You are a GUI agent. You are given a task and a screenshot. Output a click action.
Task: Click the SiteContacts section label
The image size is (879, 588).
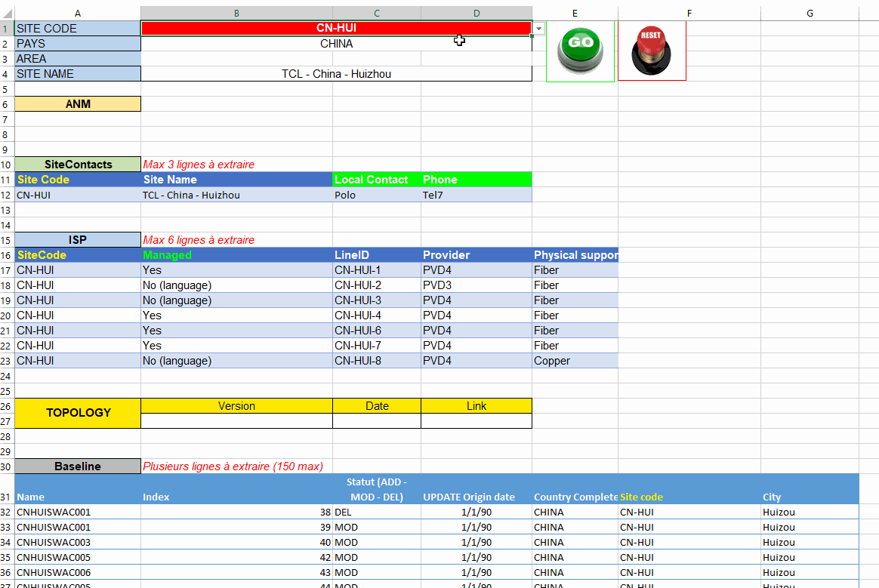(x=78, y=165)
